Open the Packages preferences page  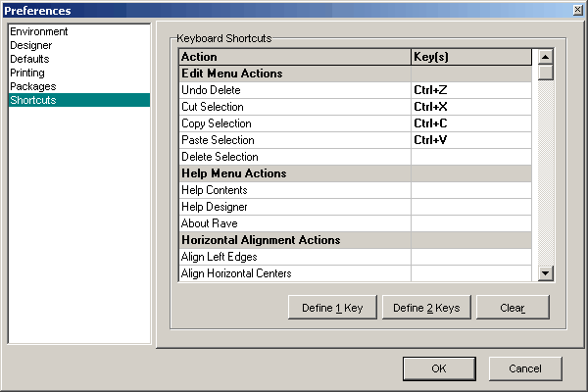(x=31, y=86)
